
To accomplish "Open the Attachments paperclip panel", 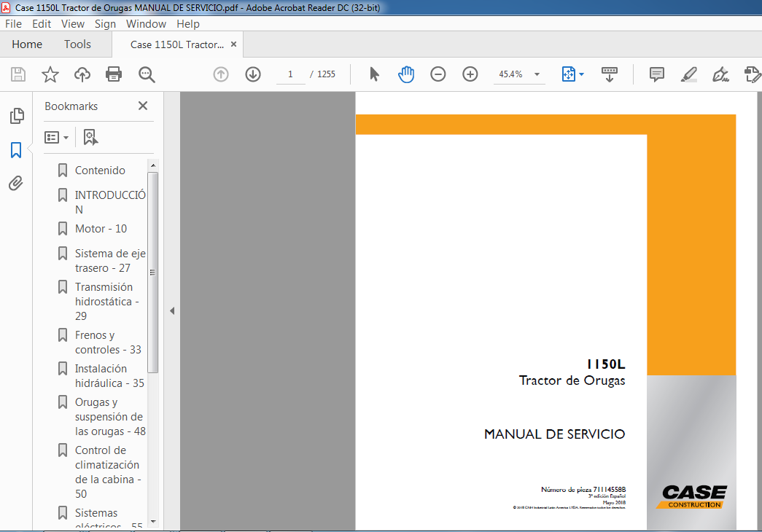I will coord(16,183).
